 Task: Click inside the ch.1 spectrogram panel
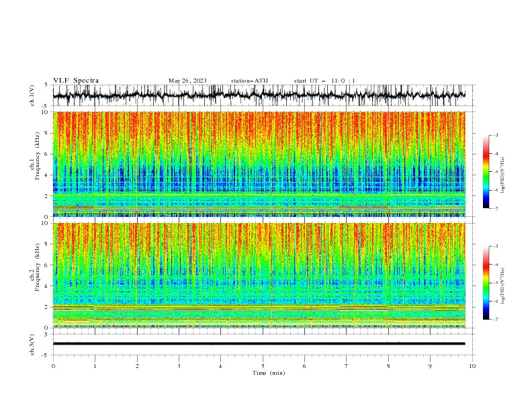(259, 164)
